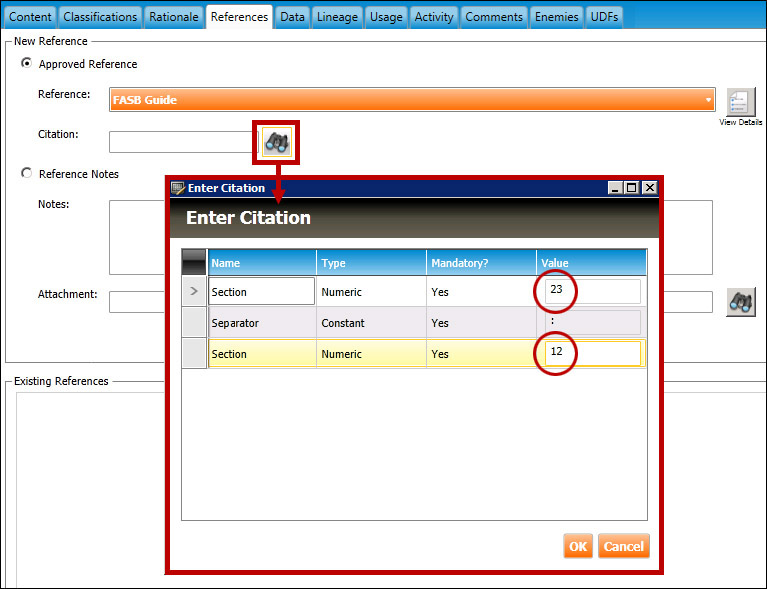The height and width of the screenshot is (589, 767).
Task: Click the Citation binoculars lookup icon
Action: point(276,143)
